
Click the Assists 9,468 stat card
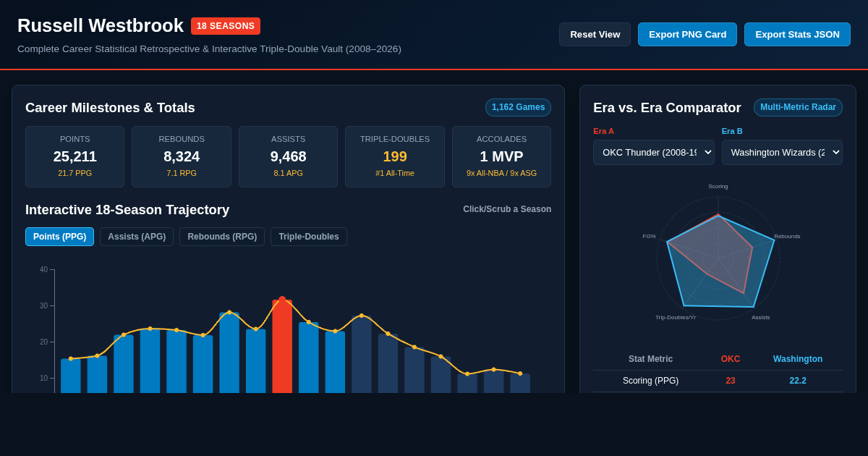[288, 157]
